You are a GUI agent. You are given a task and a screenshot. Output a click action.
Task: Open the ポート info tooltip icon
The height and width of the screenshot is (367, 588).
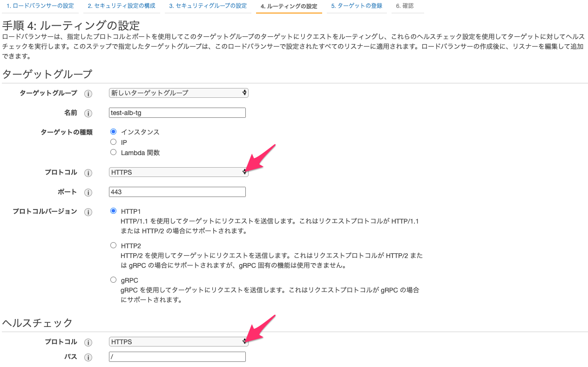click(x=88, y=192)
